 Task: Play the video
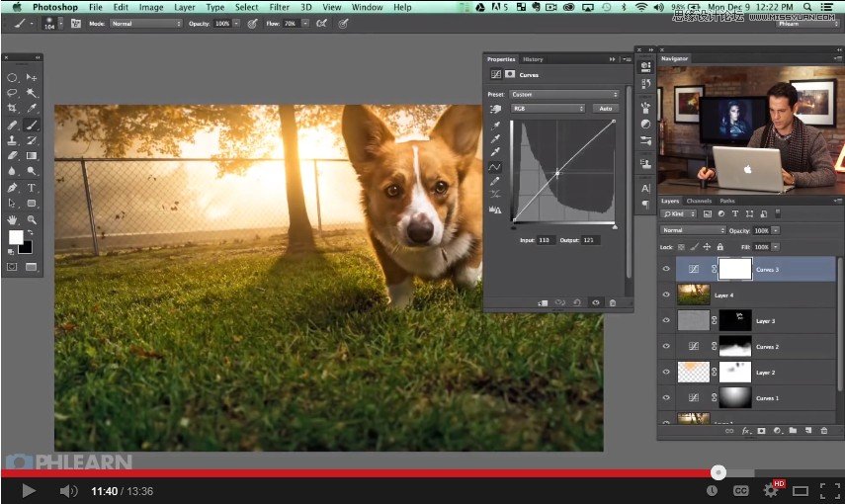click(29, 490)
